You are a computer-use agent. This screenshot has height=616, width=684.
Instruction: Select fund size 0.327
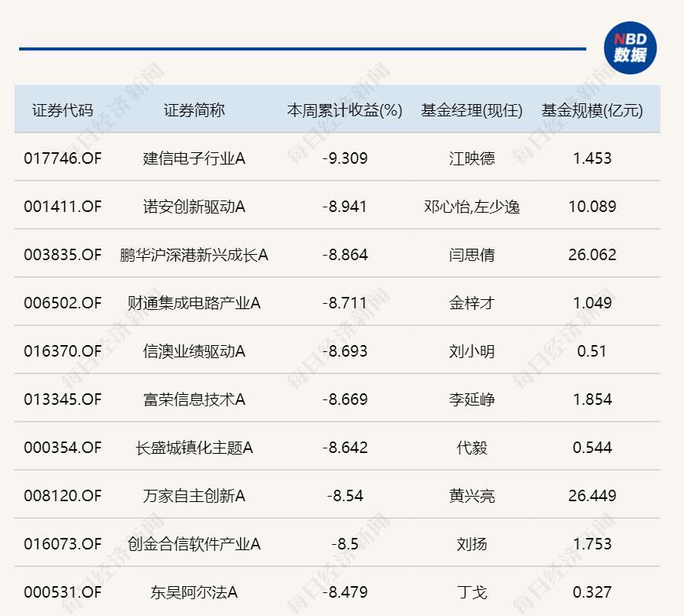tap(592, 592)
